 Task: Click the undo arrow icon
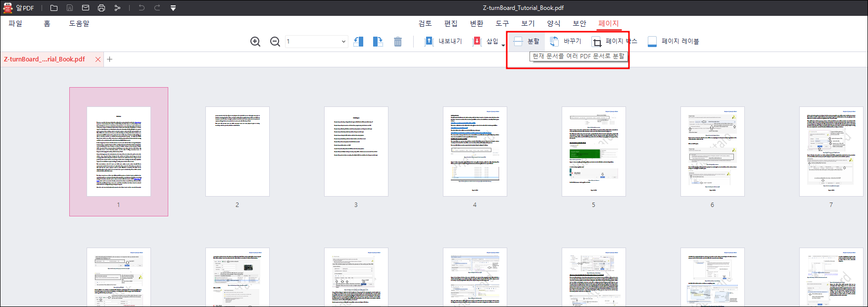pyautogui.click(x=142, y=8)
